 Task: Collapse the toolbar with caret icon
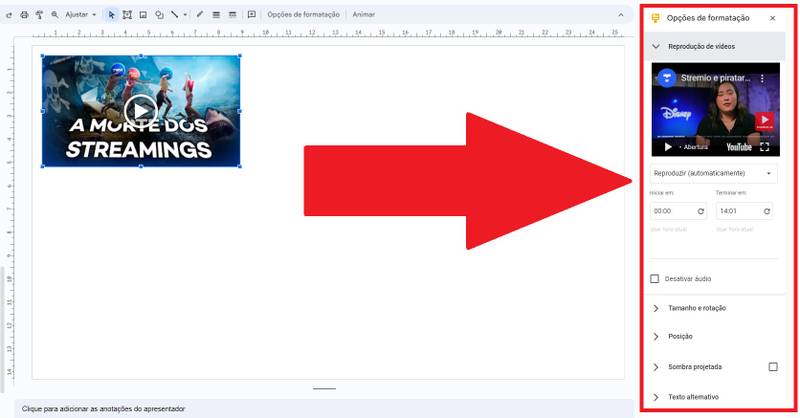click(621, 15)
